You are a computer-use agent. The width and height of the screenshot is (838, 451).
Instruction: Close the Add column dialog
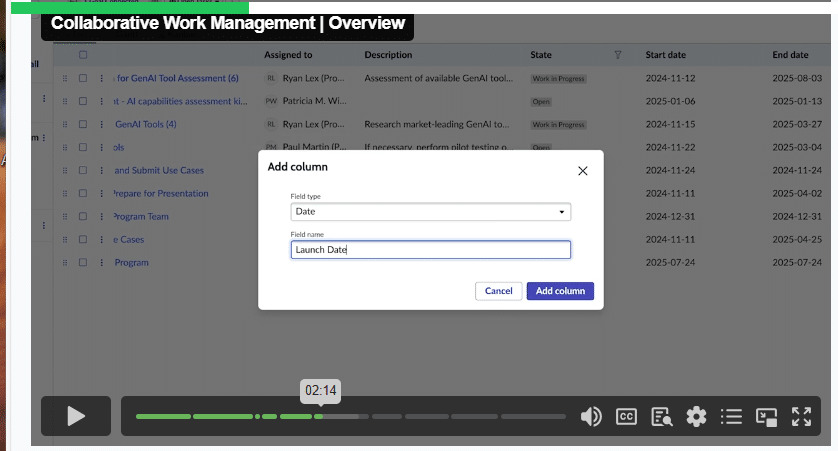point(583,170)
